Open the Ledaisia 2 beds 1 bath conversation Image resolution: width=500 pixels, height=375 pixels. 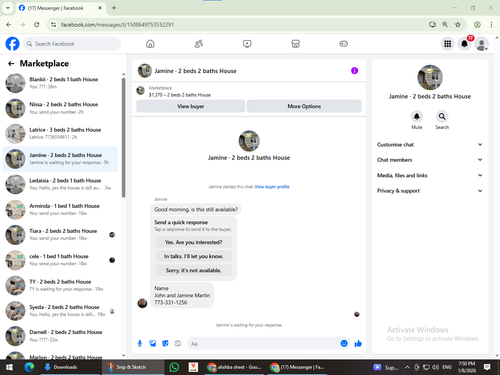[60, 184]
